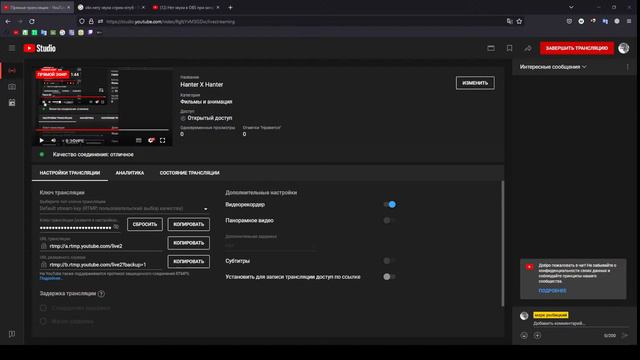Copy the backup server URL

(189, 261)
